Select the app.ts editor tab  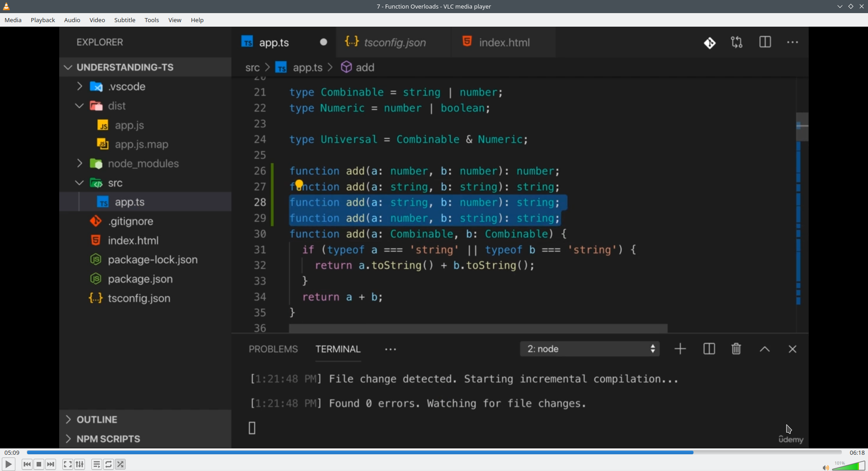tap(284, 42)
